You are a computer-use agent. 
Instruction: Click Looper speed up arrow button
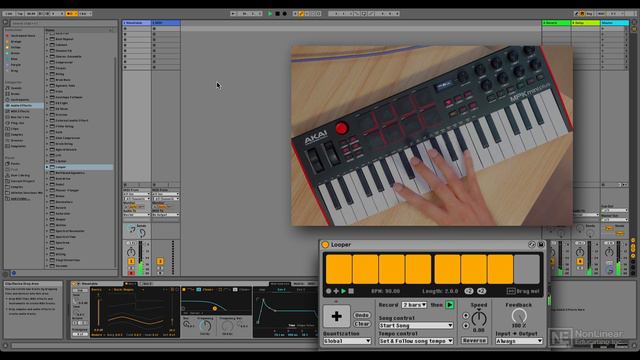466,316
